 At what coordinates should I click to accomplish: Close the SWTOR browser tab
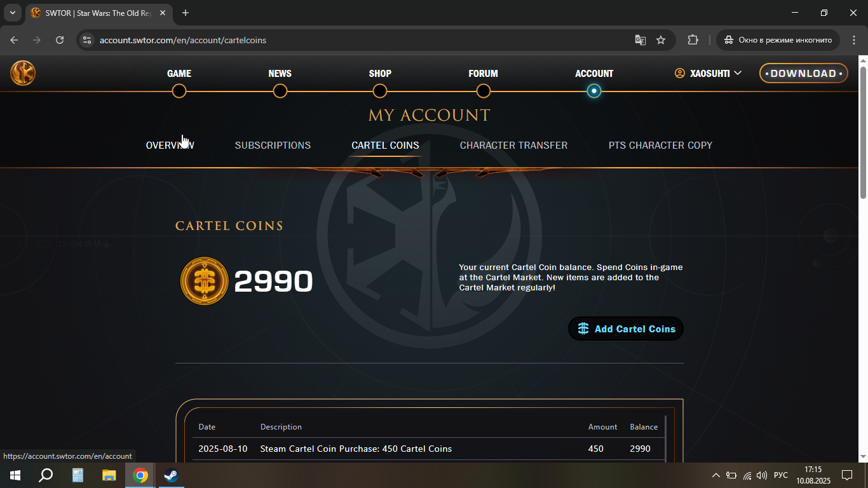(164, 13)
